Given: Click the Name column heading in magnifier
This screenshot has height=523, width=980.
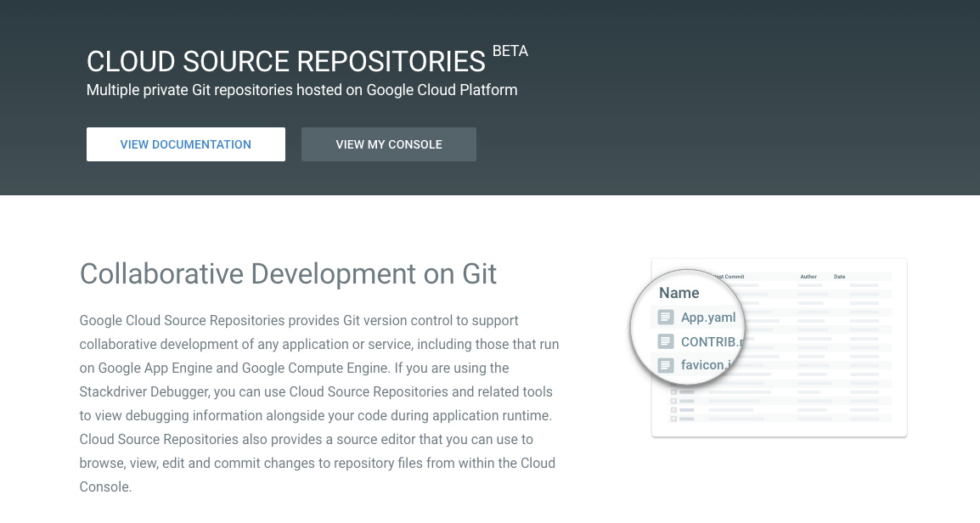Looking at the screenshot, I should coord(679,292).
